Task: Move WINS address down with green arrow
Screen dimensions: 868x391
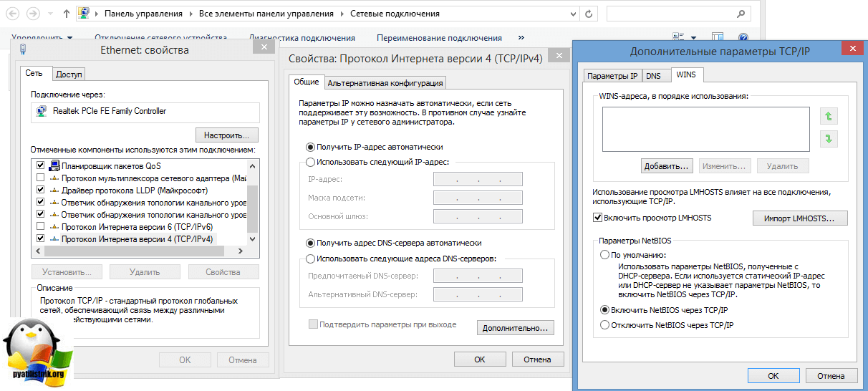Action: tap(829, 139)
